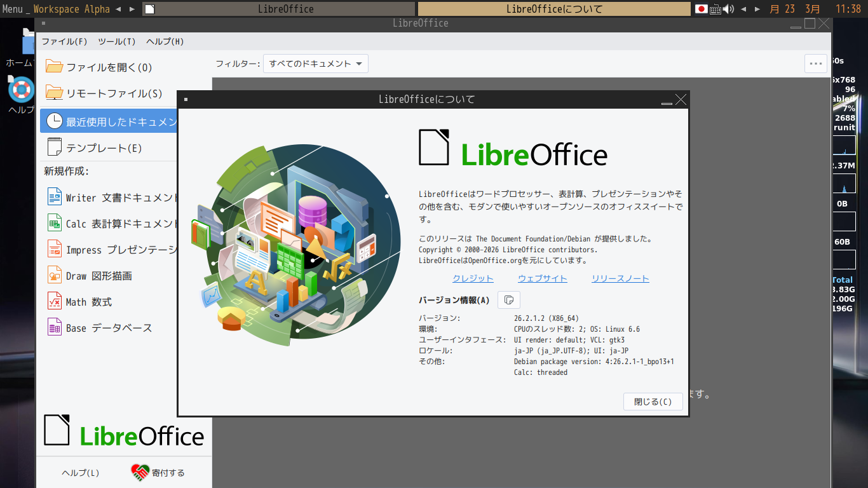The height and width of the screenshot is (488, 868).
Task: Click the left arrow next to the volume icon
Action: pos(744,9)
